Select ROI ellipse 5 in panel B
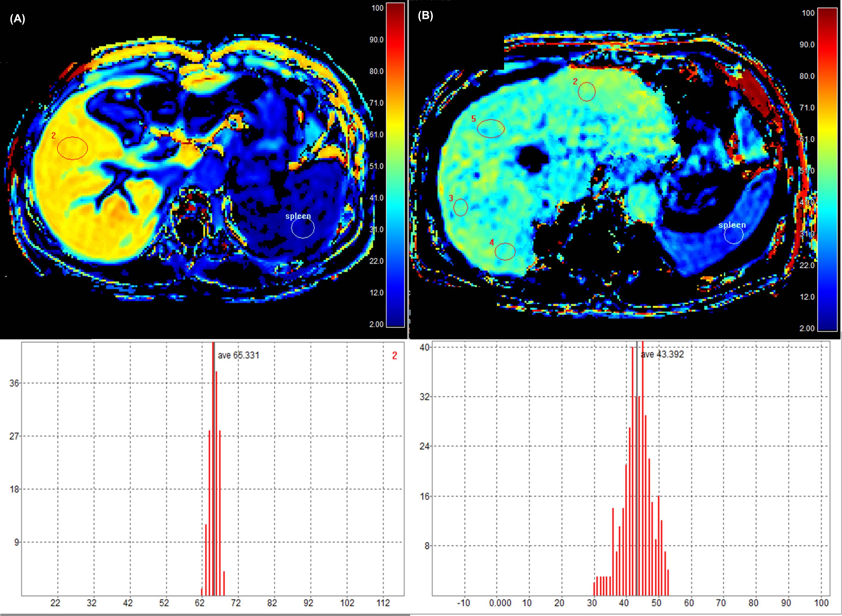The width and height of the screenshot is (842, 616). [x=491, y=128]
